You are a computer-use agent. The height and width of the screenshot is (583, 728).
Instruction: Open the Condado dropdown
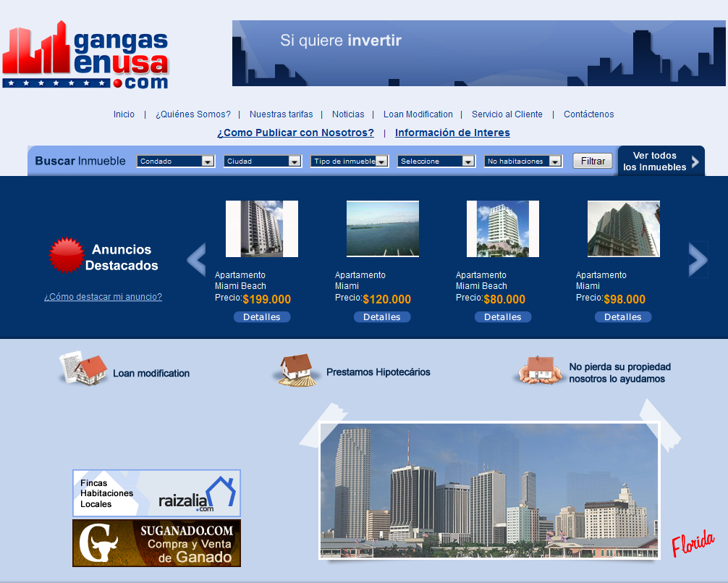pyautogui.click(x=176, y=162)
